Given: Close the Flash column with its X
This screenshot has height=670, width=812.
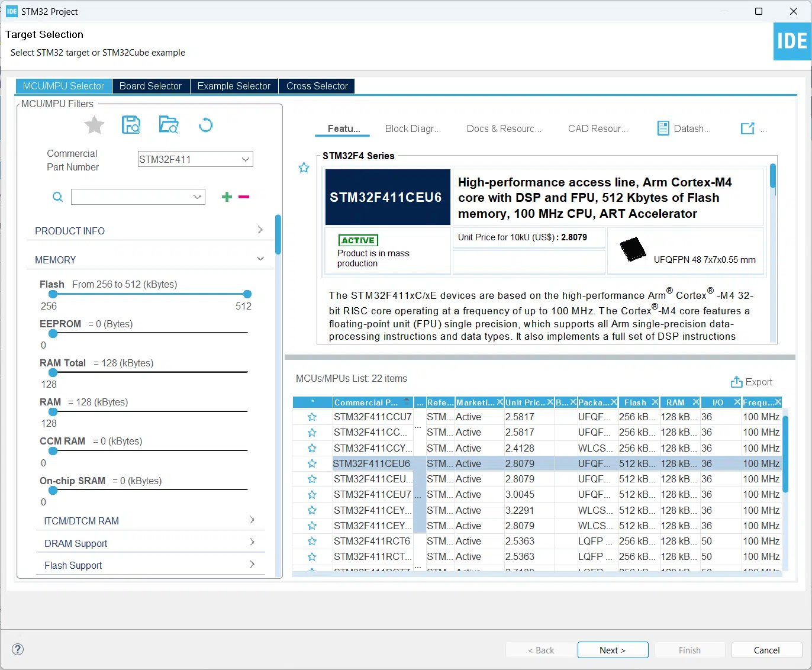Looking at the screenshot, I should tap(655, 402).
